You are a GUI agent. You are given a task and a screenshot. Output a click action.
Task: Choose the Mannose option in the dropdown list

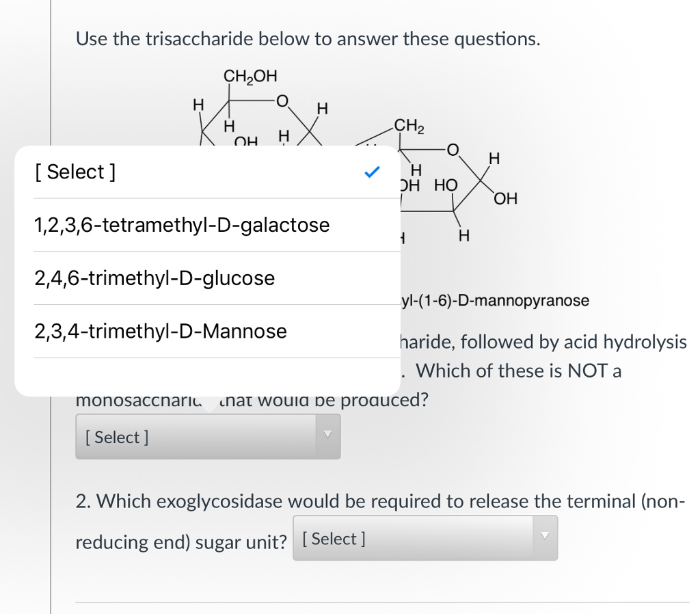pos(160,331)
